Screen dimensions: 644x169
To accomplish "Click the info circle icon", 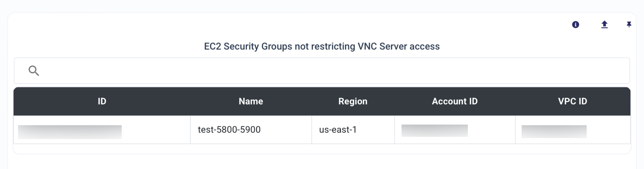I will pyautogui.click(x=575, y=24).
